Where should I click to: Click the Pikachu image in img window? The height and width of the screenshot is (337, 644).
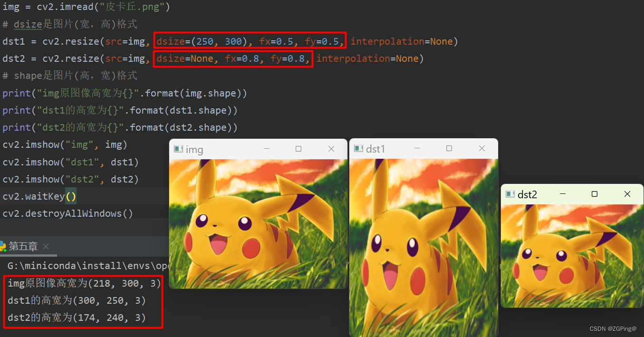click(258, 224)
